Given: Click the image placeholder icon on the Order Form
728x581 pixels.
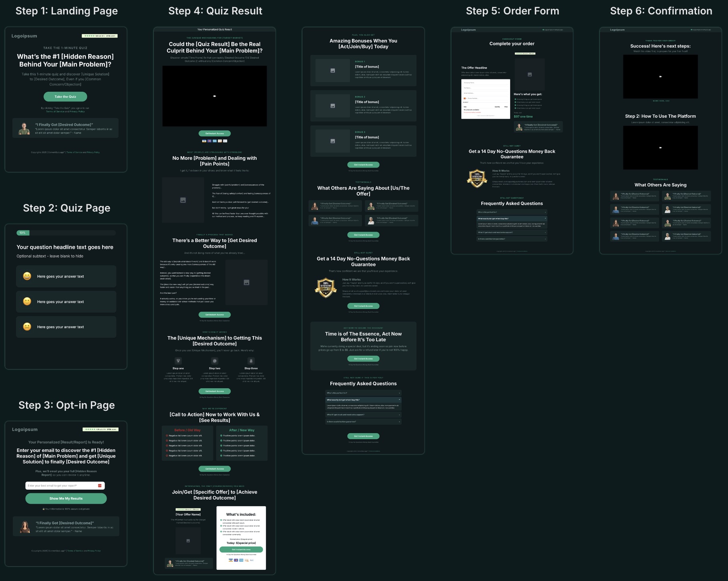Looking at the screenshot, I should 529,75.
